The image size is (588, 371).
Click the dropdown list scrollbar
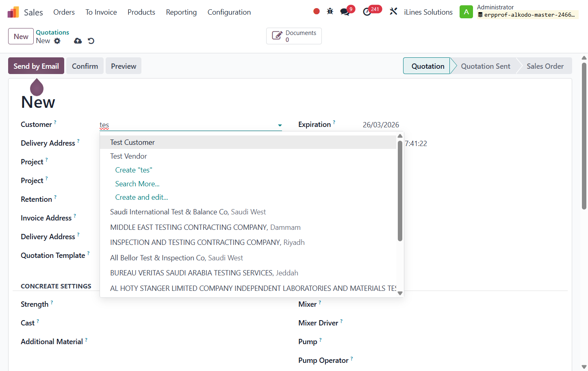pos(400,191)
